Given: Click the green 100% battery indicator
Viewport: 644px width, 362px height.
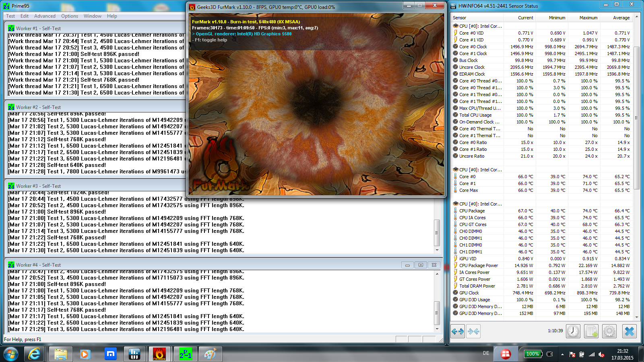Looking at the screenshot, I should tap(533, 354).
